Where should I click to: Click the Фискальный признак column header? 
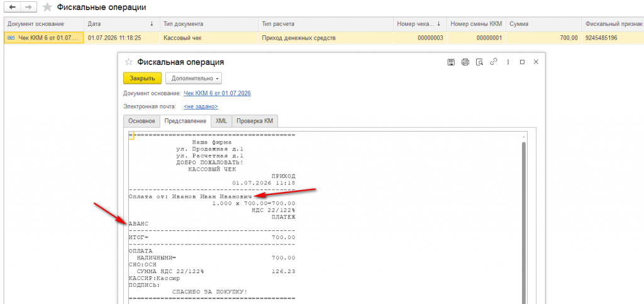(613, 24)
